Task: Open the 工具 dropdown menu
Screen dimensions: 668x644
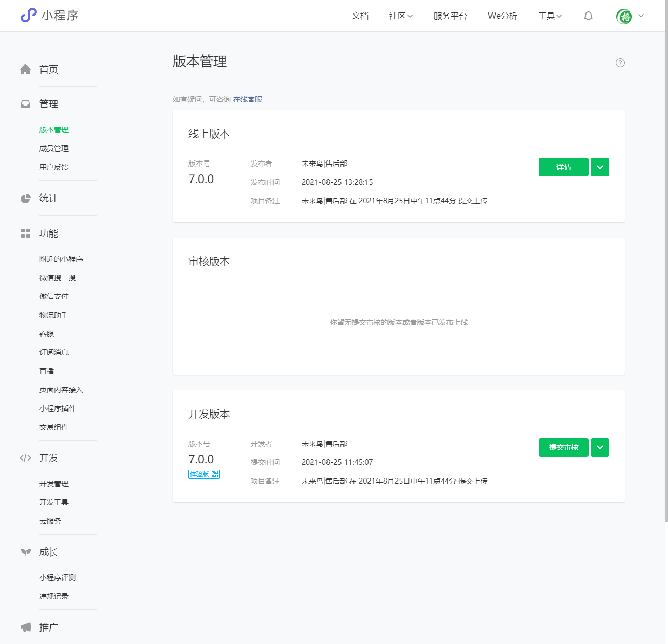Action: point(550,16)
